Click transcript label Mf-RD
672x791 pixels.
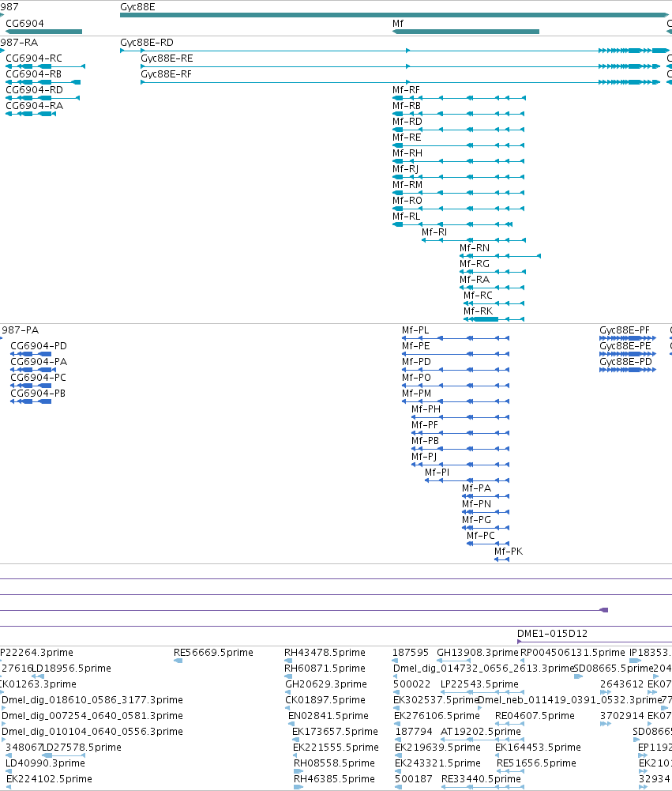[x=407, y=122]
